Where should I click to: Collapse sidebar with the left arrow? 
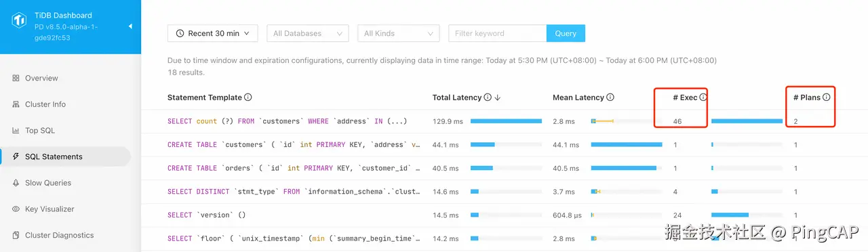[130, 26]
